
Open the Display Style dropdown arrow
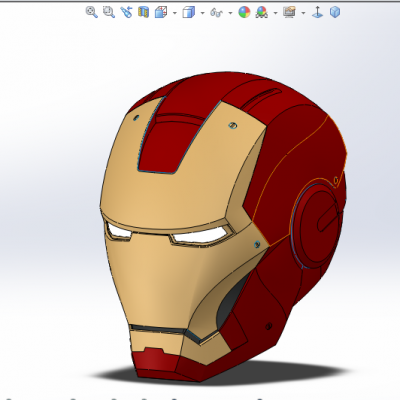[x=203, y=13]
